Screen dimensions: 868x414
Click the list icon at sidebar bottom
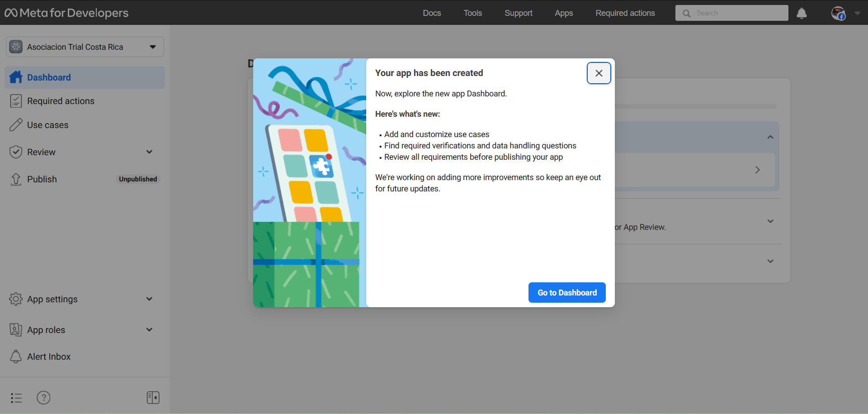pos(16,398)
